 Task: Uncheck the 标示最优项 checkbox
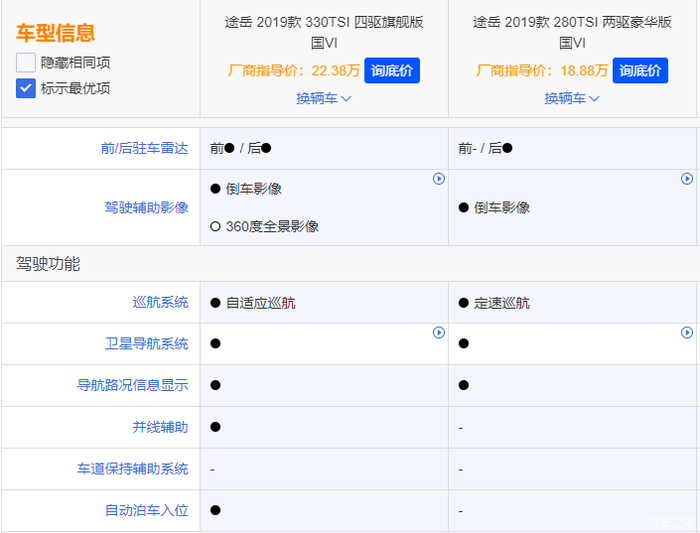pyautogui.click(x=26, y=88)
